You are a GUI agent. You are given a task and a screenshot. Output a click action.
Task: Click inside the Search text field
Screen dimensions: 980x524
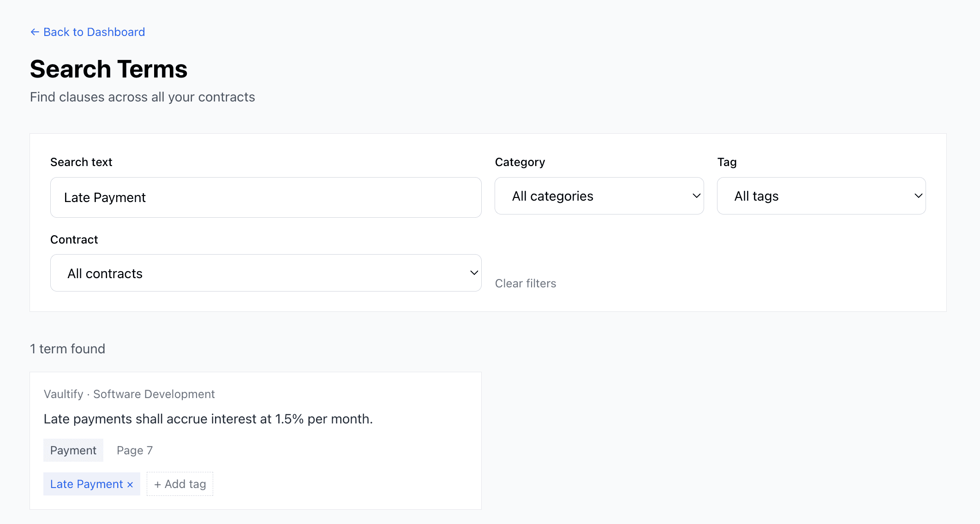pos(266,197)
